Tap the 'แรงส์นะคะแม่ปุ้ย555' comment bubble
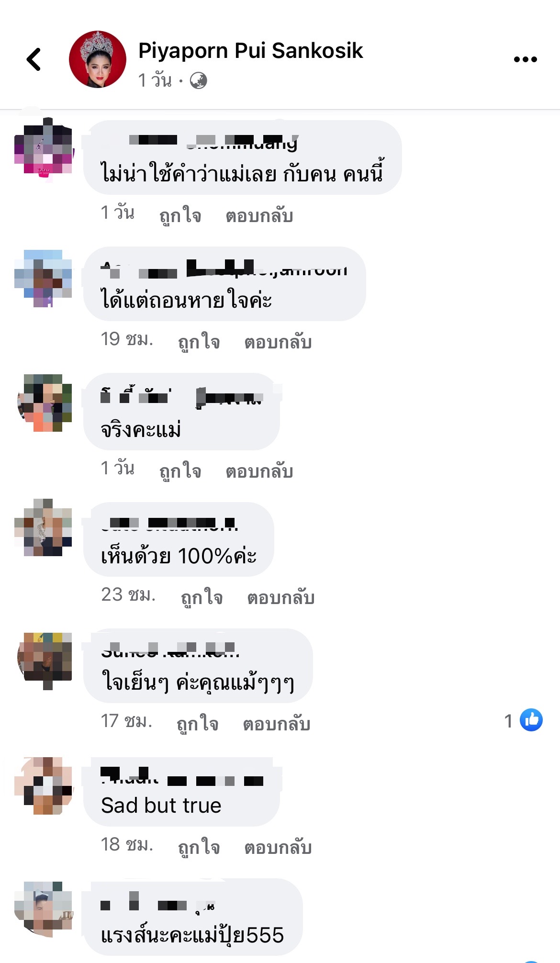The width and height of the screenshot is (560, 963). (x=193, y=917)
